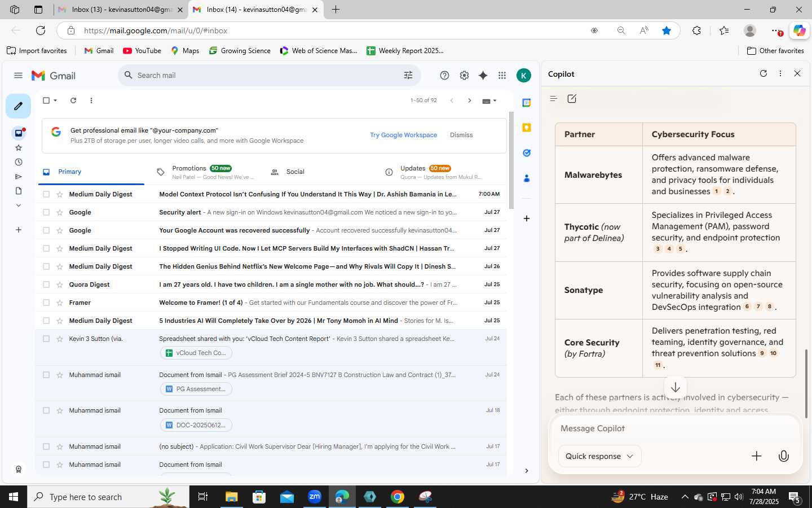Click Try Google Workspace link
Screen dimensions: 812x508
403,135
